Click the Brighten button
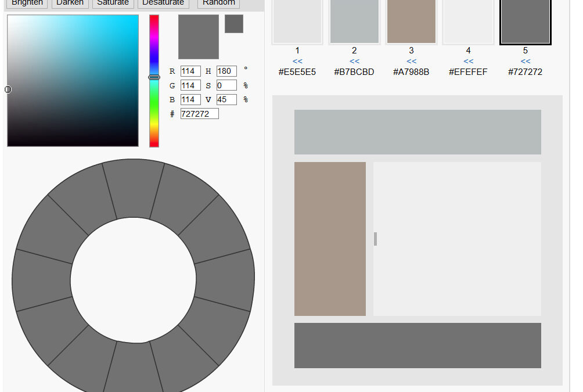583x392 pixels. click(27, 3)
